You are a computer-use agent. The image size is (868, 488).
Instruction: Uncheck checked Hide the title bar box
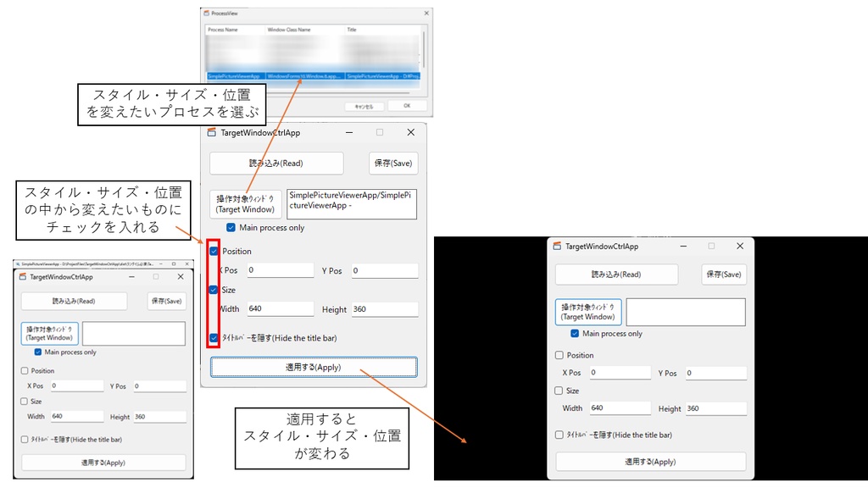[x=214, y=337]
